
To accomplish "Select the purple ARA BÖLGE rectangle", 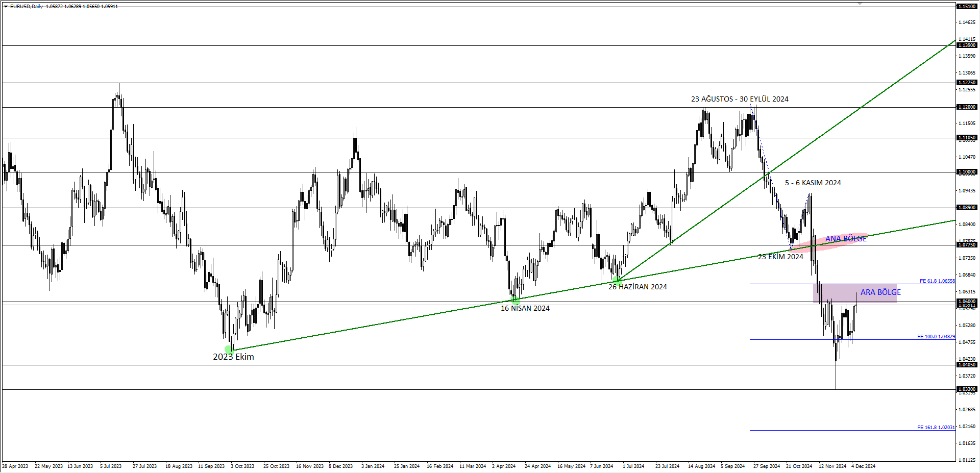I will tap(855, 293).
